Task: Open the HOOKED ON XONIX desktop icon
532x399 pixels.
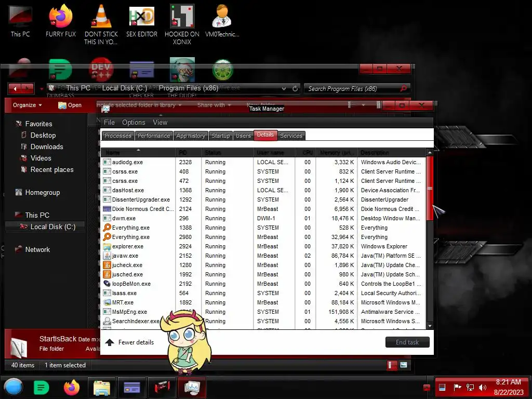Action: click(182, 24)
